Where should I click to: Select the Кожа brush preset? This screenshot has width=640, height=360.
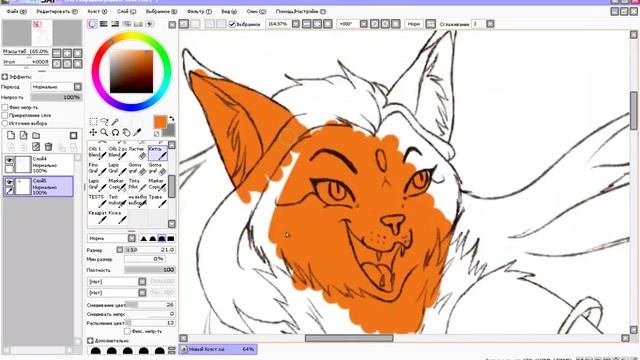click(x=118, y=217)
